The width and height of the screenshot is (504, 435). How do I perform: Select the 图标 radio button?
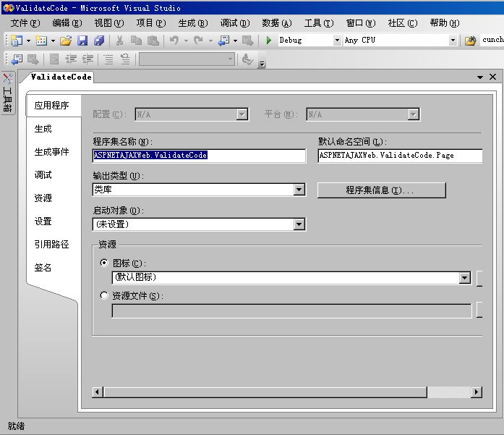(104, 263)
